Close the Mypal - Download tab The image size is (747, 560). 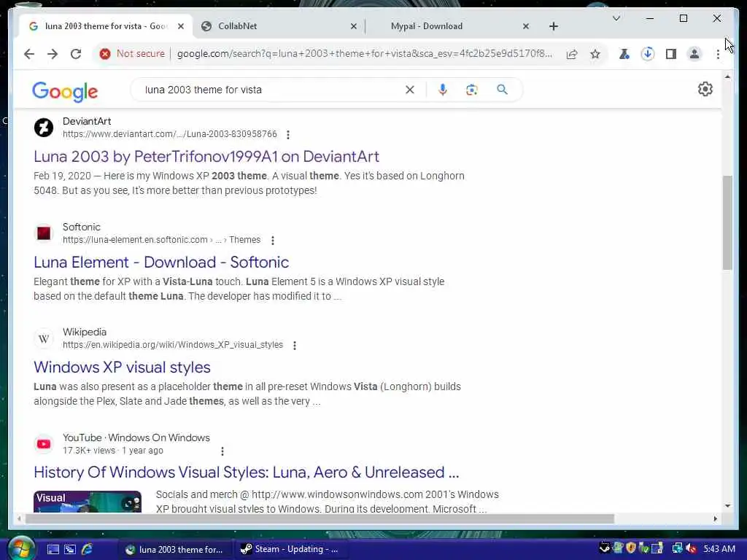(525, 26)
